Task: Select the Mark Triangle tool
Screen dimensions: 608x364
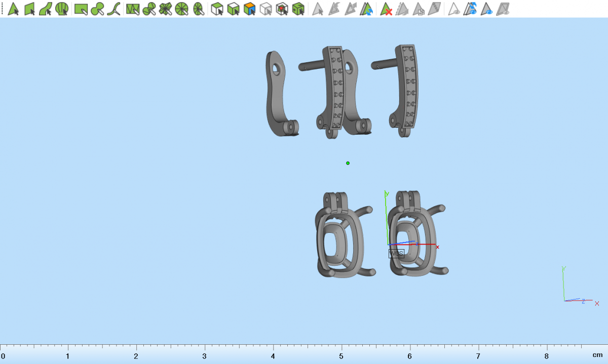Action: (x=13, y=9)
